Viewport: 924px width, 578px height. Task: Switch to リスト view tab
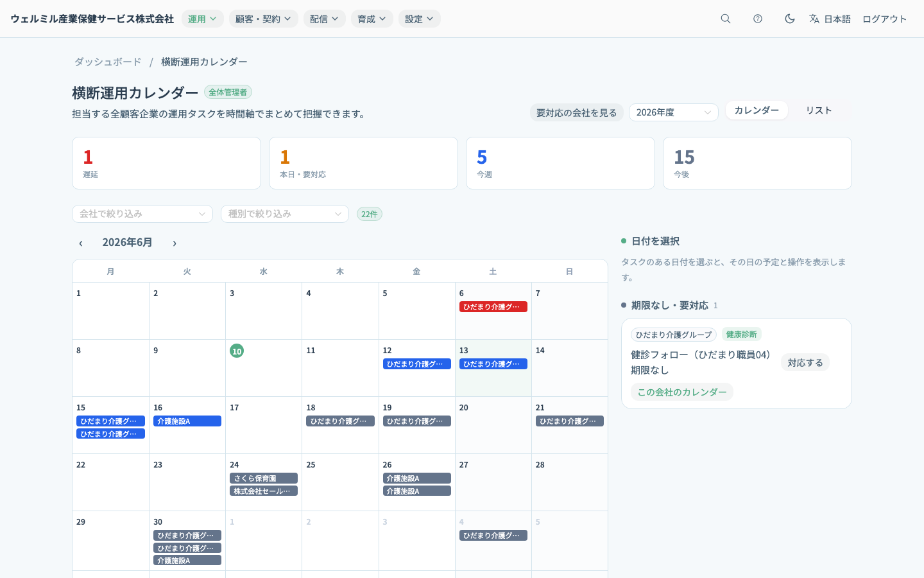(x=819, y=110)
